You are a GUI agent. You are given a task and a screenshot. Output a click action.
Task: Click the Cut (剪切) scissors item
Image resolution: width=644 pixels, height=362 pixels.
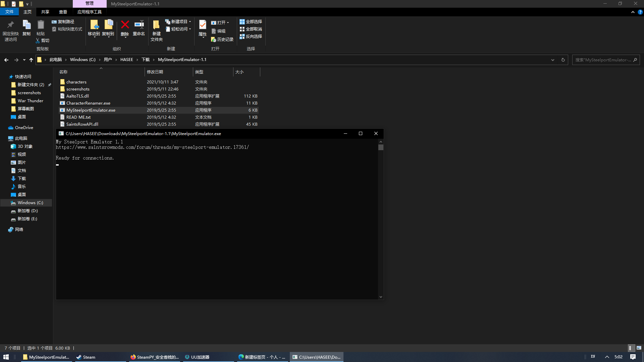tap(43, 41)
